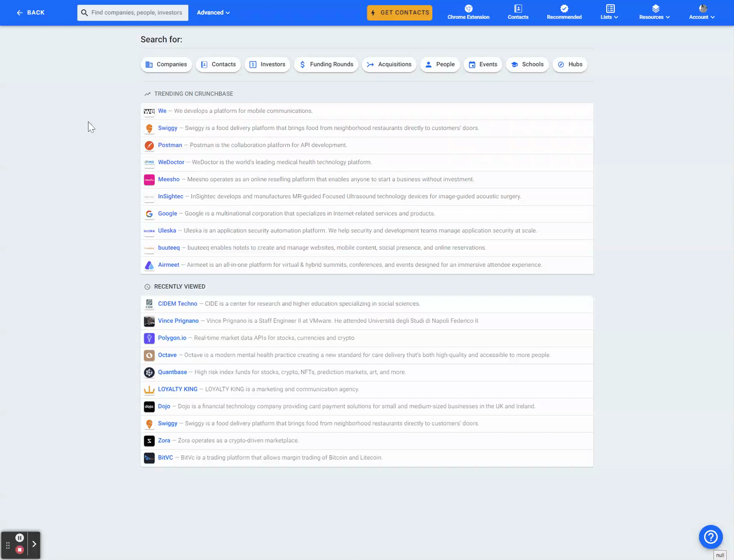Image resolution: width=734 pixels, height=560 pixels.
Task: Open Recommended from the top navigation
Action: click(564, 12)
